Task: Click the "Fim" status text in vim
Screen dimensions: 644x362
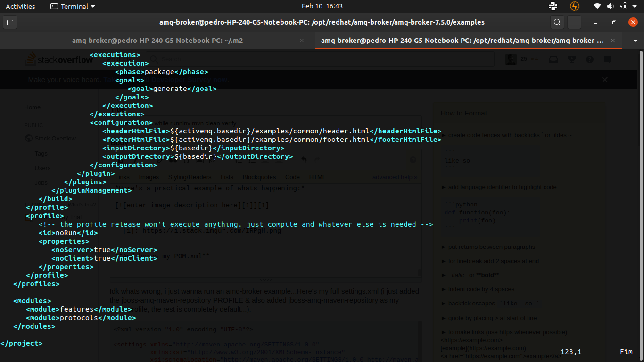Action: pyautogui.click(x=626, y=352)
